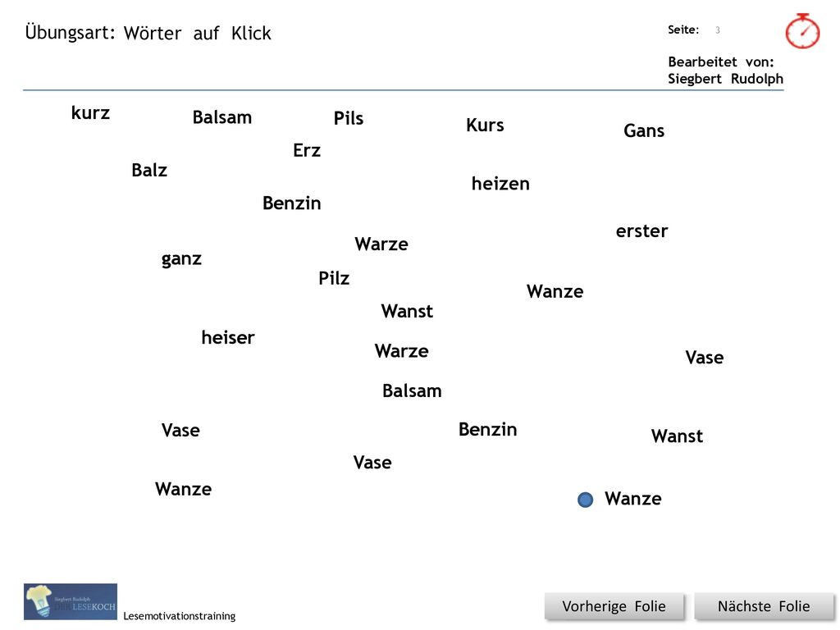Click the word Erz
The width and height of the screenshot is (840, 630).
click(307, 150)
